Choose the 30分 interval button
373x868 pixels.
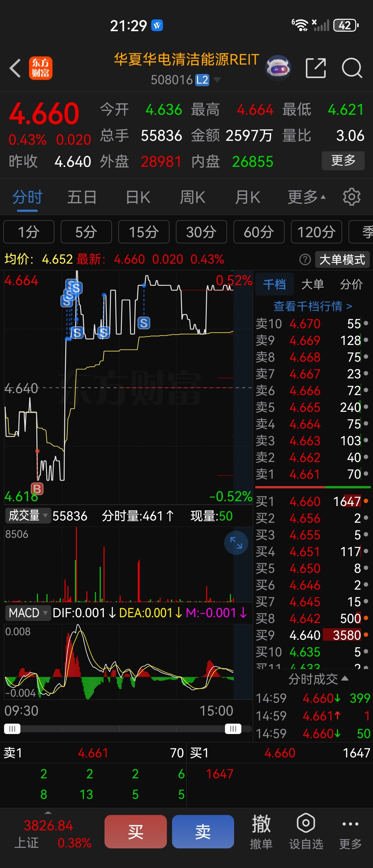[202, 232]
